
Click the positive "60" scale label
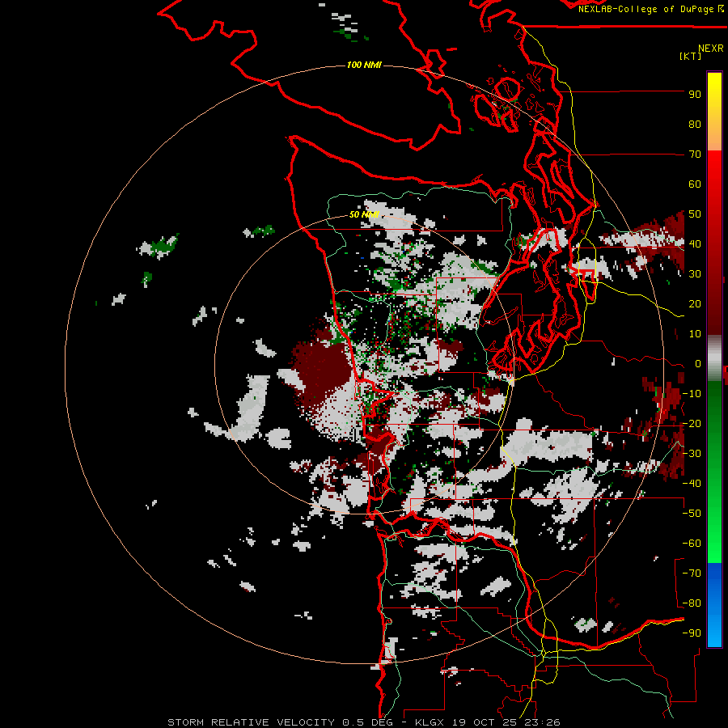(695, 184)
